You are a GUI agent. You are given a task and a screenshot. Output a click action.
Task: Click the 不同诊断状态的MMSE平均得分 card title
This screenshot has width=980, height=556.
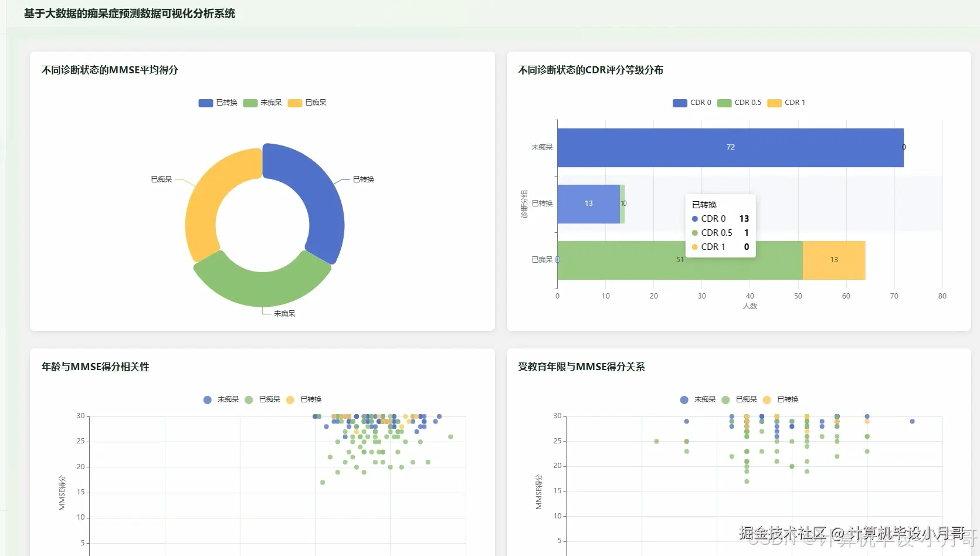point(110,70)
